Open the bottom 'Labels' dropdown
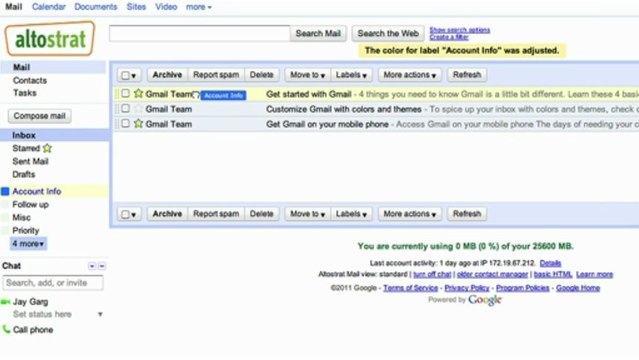The image size is (639, 360). point(351,214)
